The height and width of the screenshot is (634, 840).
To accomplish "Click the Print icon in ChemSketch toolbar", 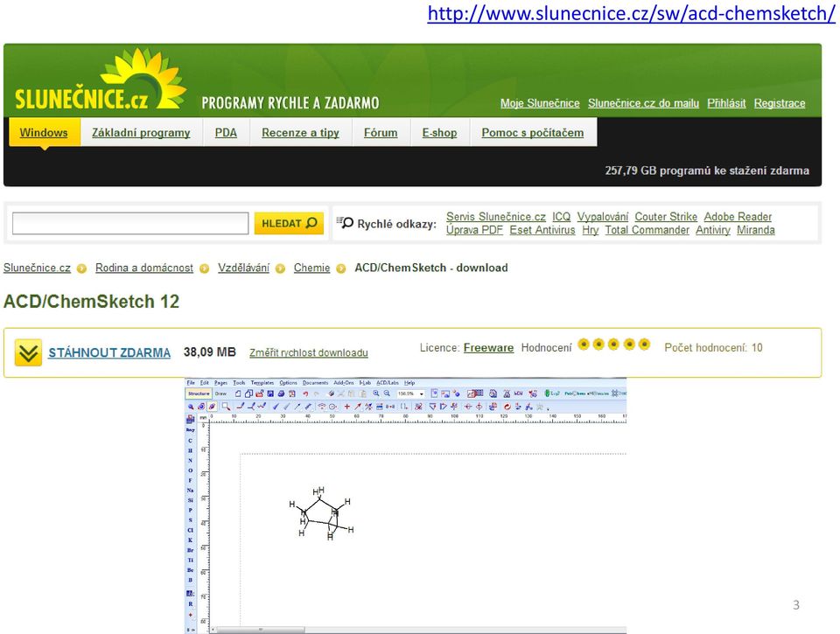I will (281, 394).
